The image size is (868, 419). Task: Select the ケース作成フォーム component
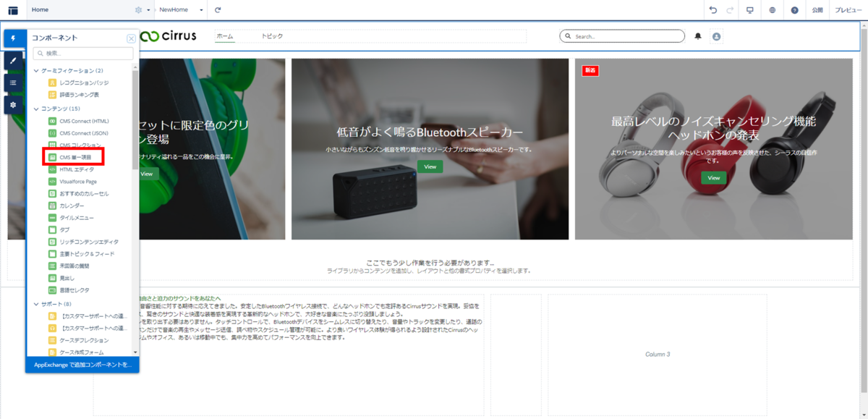pos(76,352)
